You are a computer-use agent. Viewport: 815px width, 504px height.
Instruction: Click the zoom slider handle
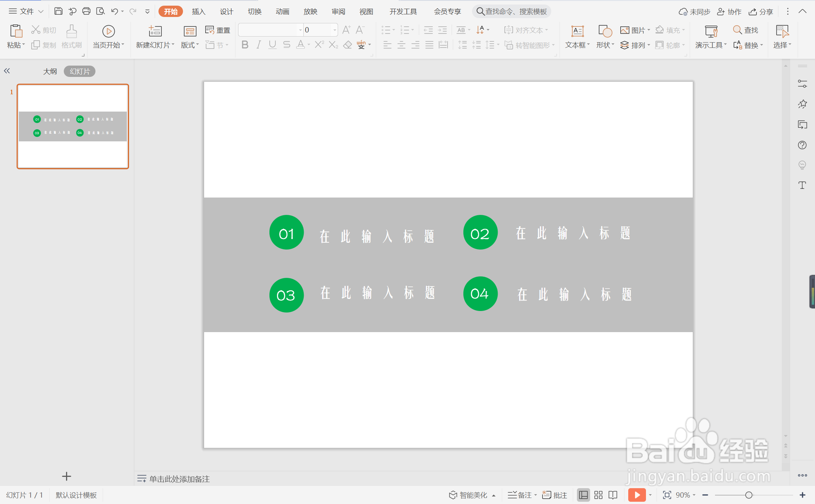749,495
